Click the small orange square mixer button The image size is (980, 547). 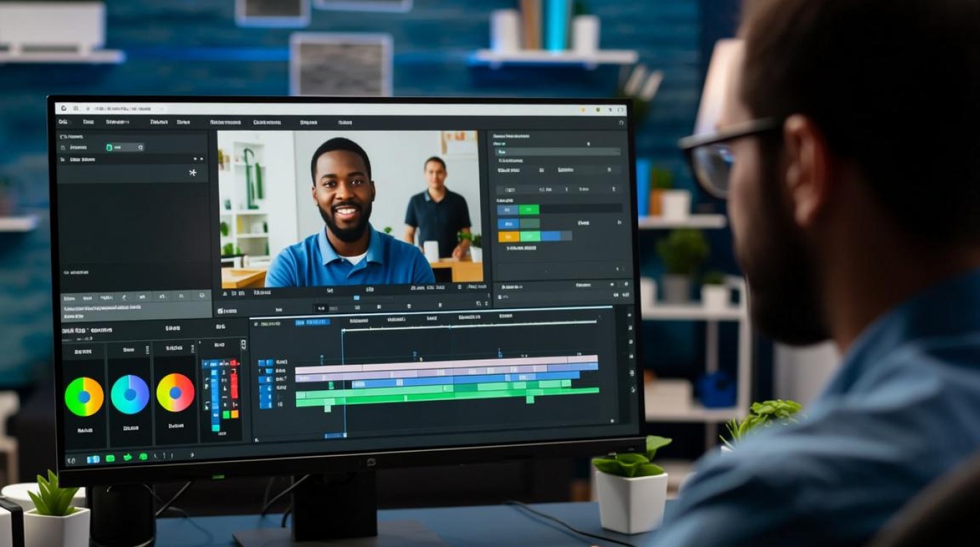pyautogui.click(x=235, y=415)
